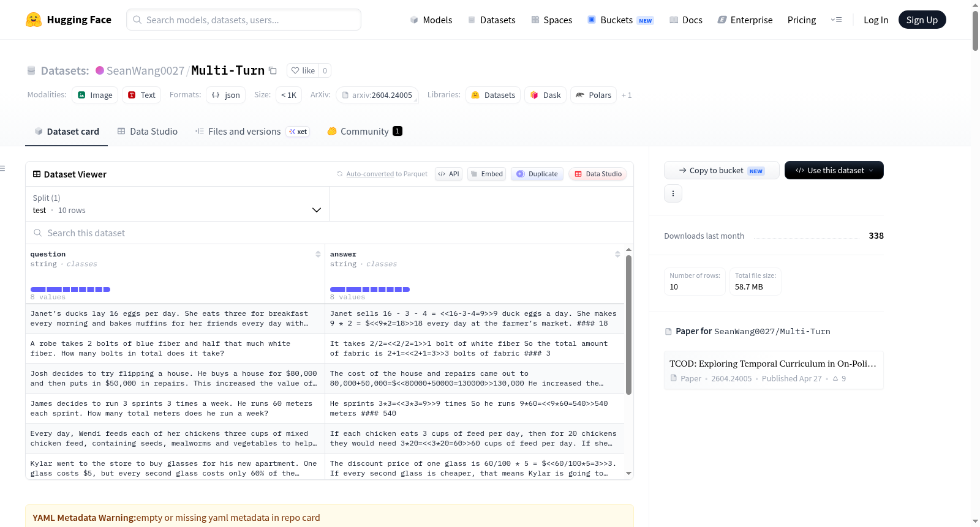980x527 pixels.
Task: Click Copy to bucket button
Action: coord(722,170)
